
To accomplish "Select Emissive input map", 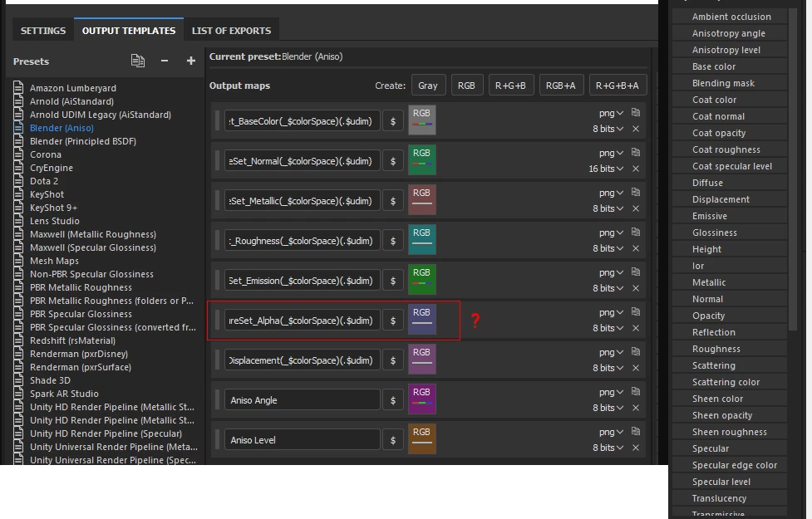I will (x=730, y=216).
